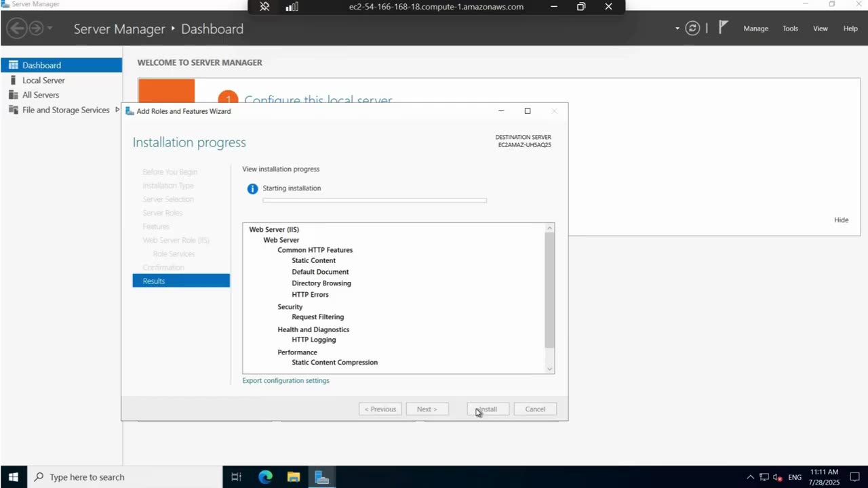
Task: Launch Microsoft Edge from taskbar
Action: pyautogui.click(x=265, y=477)
